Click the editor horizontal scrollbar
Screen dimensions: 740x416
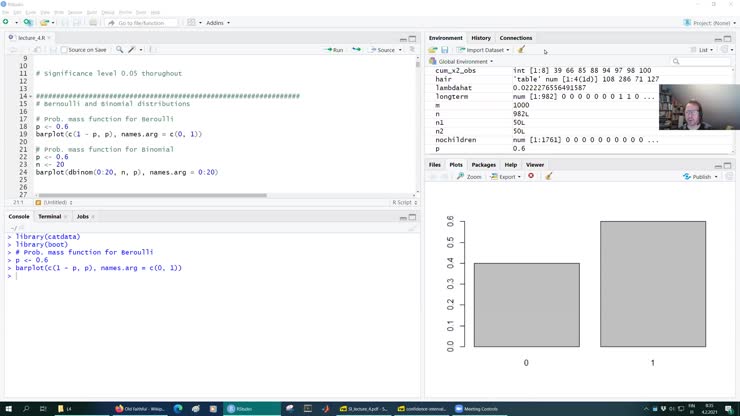(x=153, y=195)
